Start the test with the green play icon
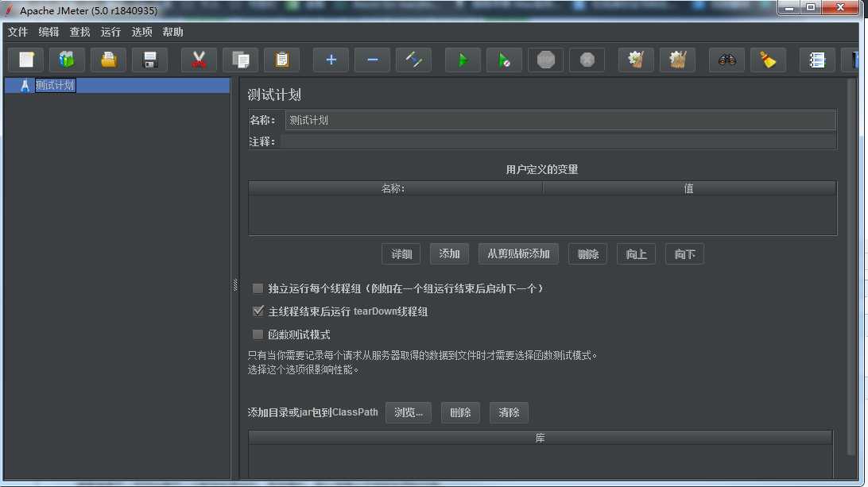This screenshot has width=868, height=487. click(463, 60)
